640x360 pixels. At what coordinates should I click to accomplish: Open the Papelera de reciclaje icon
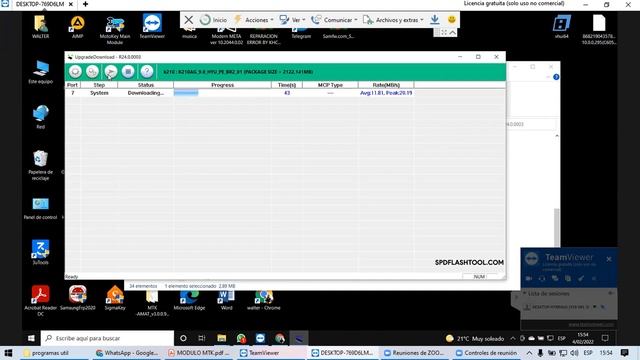coord(40,165)
